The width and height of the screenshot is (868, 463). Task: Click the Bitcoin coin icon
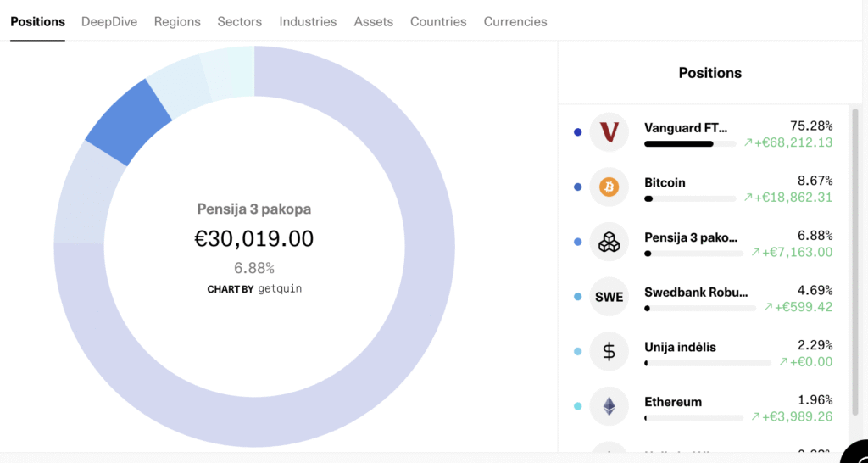tap(609, 187)
